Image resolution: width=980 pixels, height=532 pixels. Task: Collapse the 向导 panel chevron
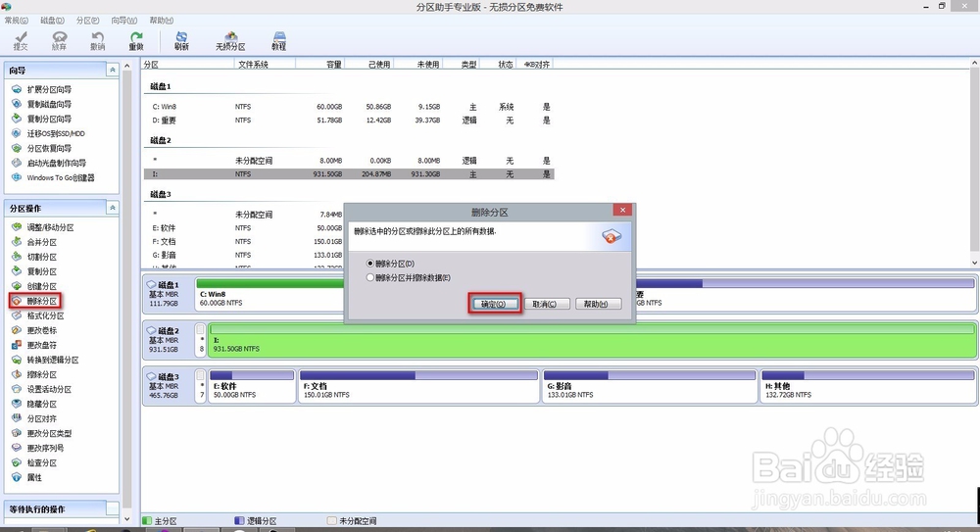coord(113,70)
